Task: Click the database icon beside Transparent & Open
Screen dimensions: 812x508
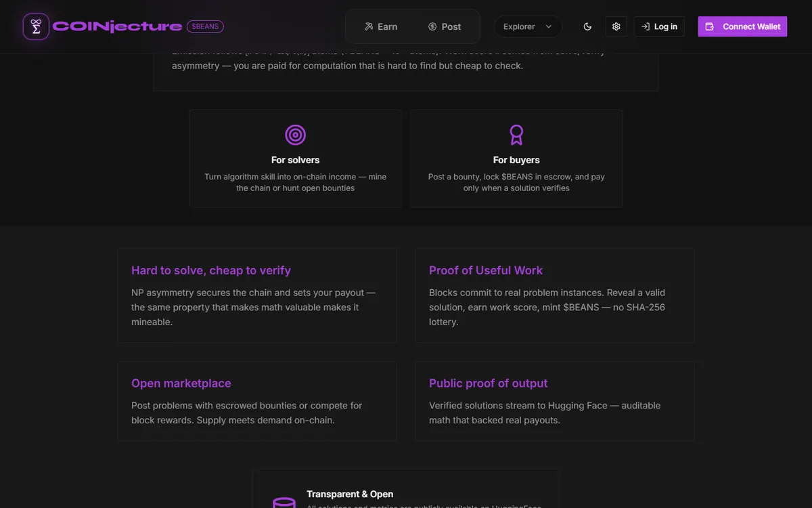Action: point(284,503)
